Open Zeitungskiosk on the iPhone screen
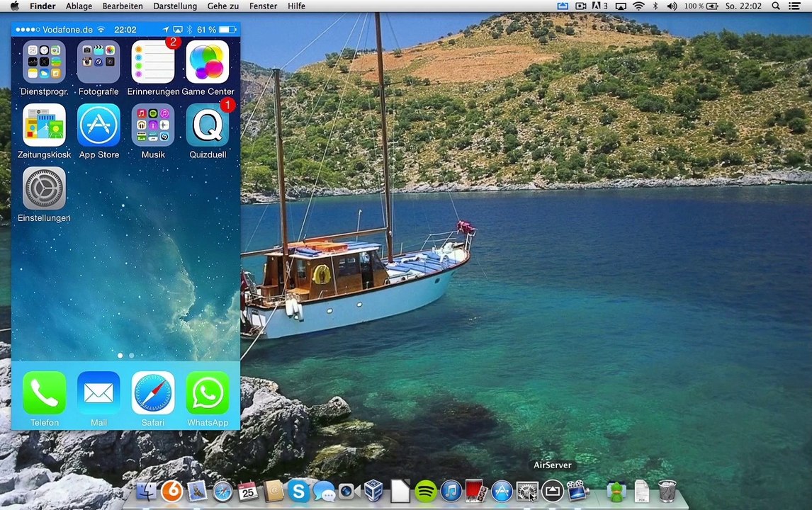 point(44,125)
